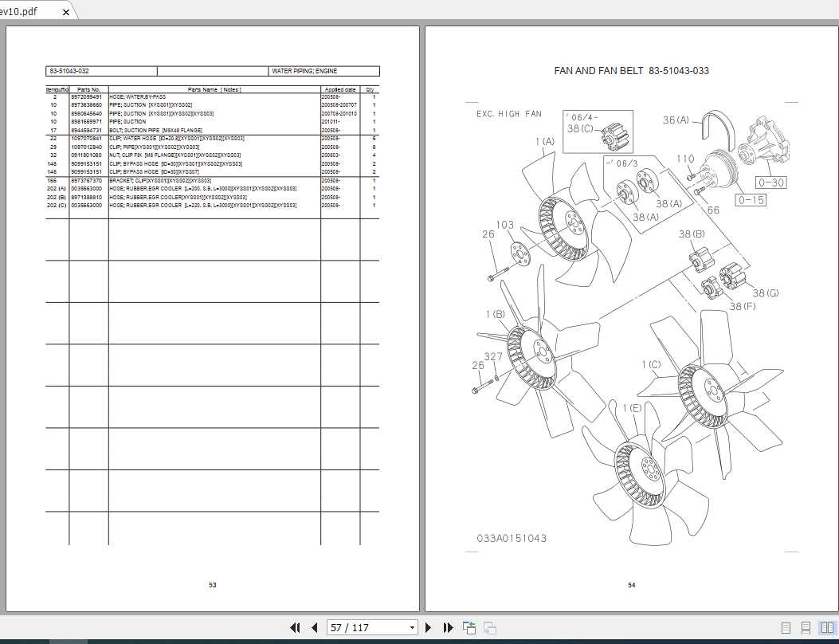
Task: Go to the previous page
Action: tap(315, 627)
